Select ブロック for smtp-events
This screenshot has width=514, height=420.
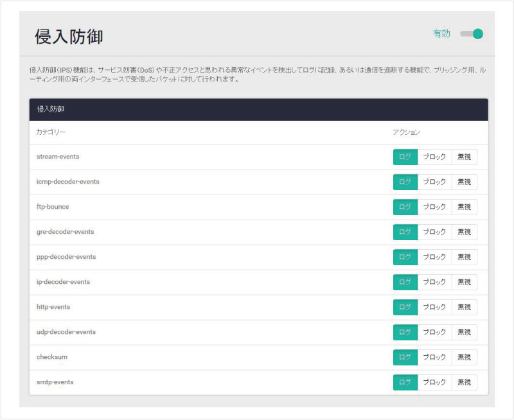(434, 382)
